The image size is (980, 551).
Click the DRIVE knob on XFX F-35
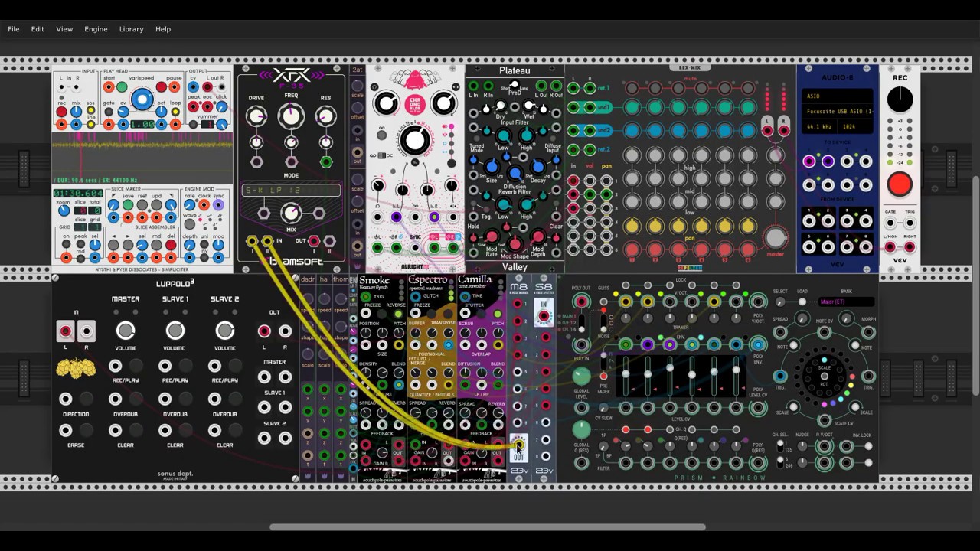(x=256, y=116)
